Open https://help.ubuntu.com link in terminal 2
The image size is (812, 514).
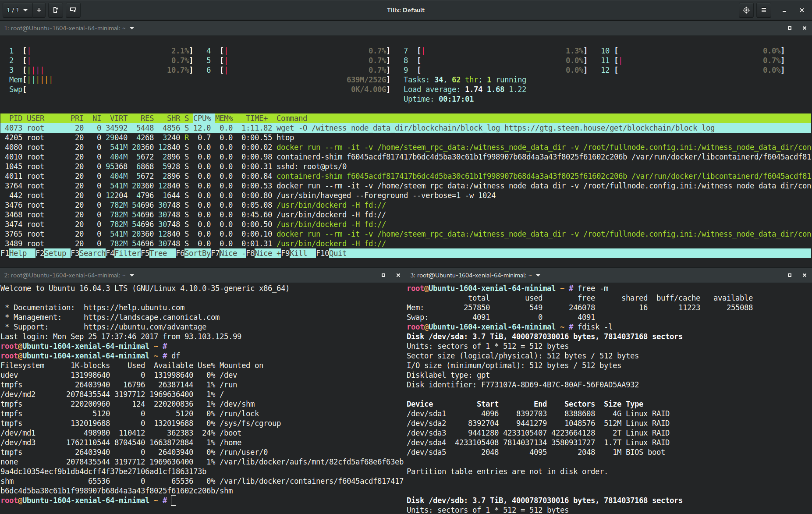tap(134, 308)
